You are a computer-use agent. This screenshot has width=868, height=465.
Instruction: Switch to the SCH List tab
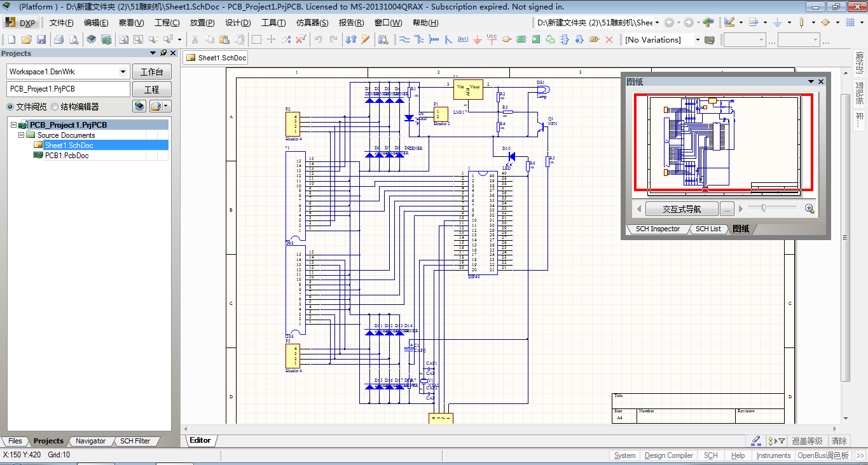point(708,229)
